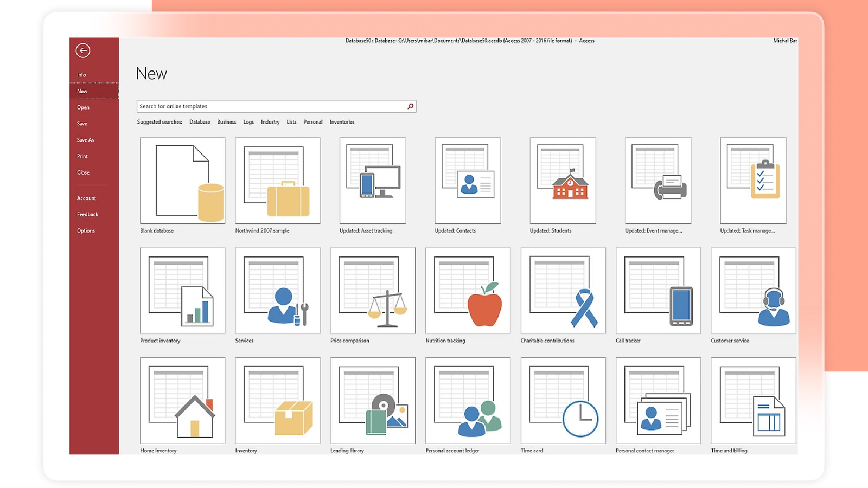
Task: Pick the Inventory box template
Action: tap(278, 401)
